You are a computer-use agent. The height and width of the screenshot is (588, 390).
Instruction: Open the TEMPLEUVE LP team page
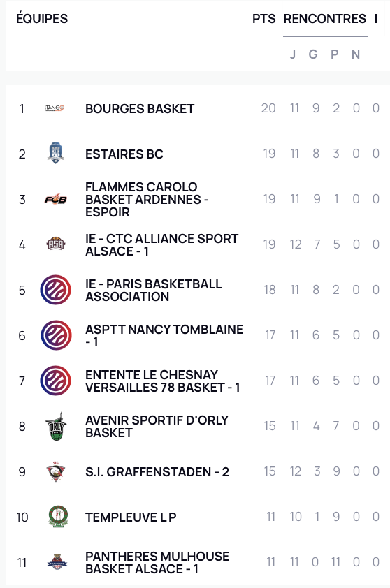pos(131,517)
